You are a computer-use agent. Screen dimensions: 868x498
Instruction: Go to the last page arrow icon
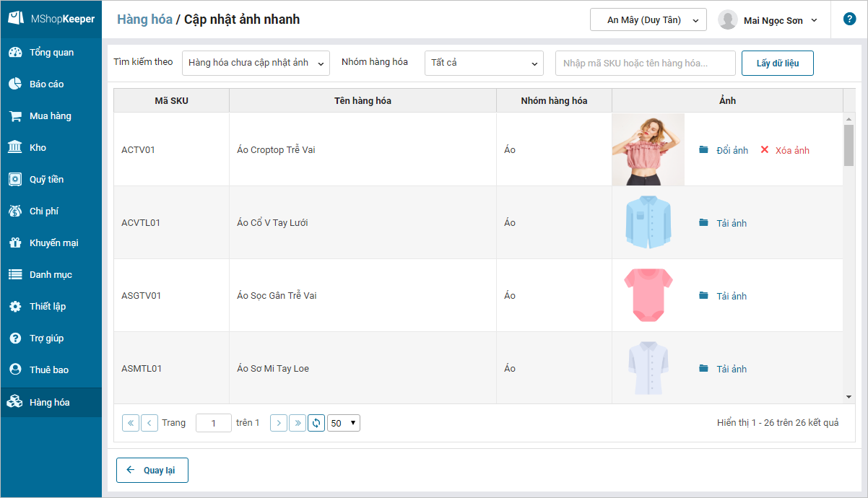(298, 423)
